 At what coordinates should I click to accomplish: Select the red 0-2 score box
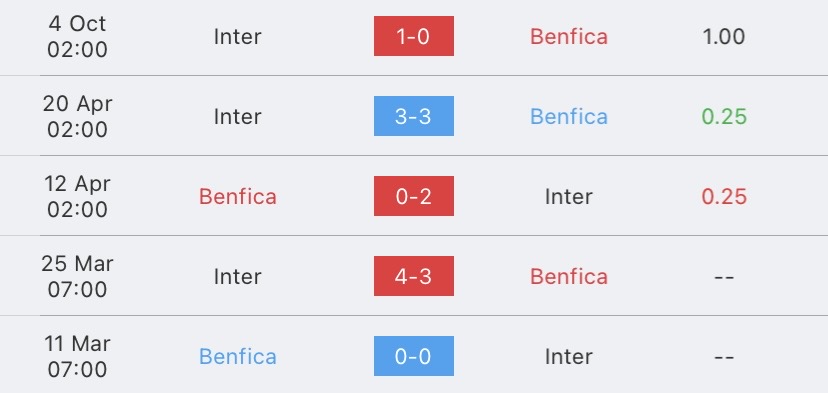coord(413,196)
